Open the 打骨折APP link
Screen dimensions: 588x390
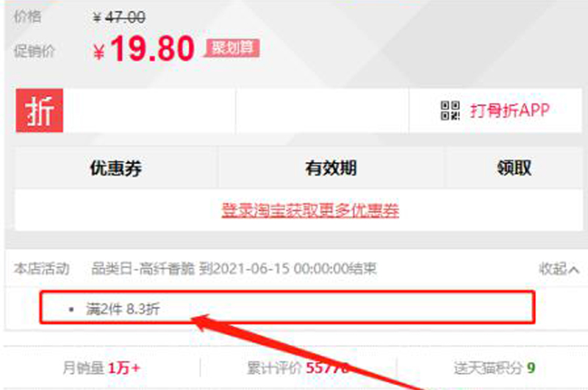click(509, 110)
